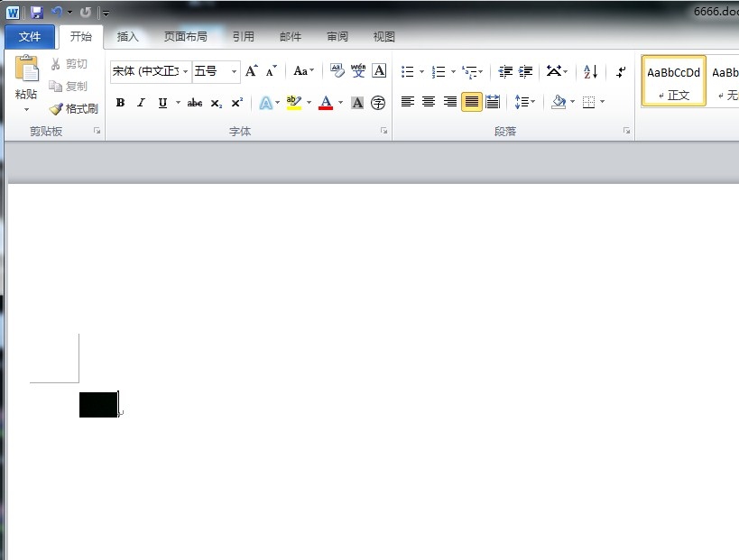Click the Sort (A-Z) icon
The width and height of the screenshot is (739, 560).
pos(590,71)
